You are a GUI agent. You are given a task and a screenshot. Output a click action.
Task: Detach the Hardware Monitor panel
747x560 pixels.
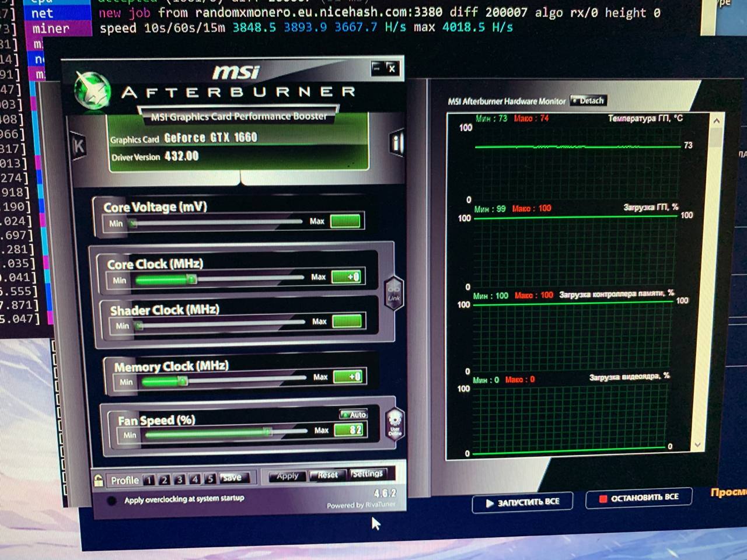[588, 100]
